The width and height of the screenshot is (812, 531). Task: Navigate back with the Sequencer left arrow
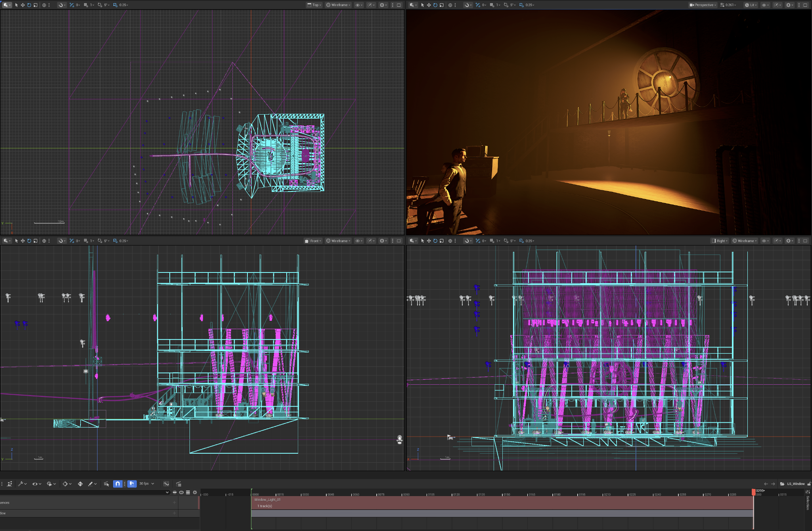(766, 484)
